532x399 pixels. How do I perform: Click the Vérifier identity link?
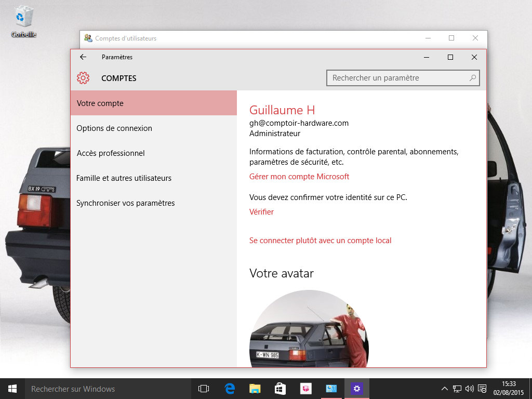point(261,212)
